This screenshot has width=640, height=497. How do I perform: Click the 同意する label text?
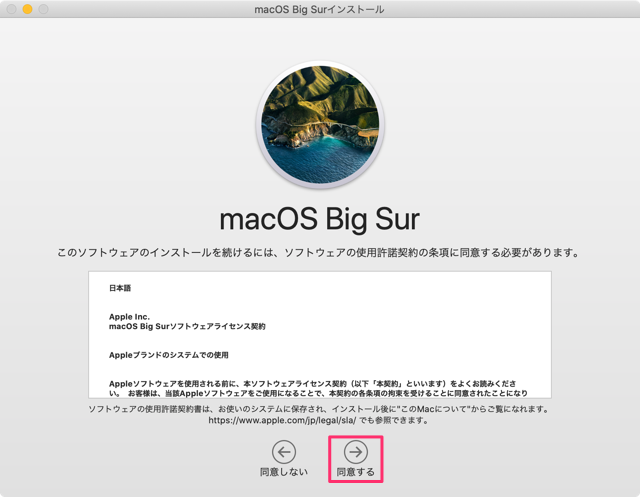pos(356,472)
